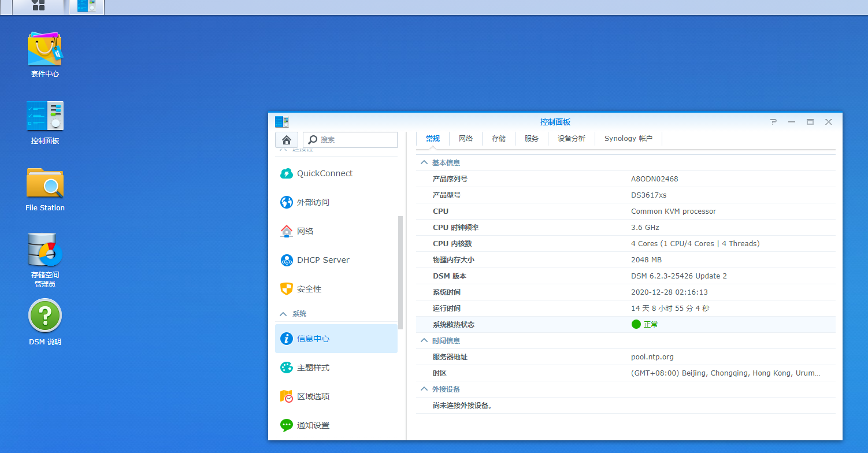Click the search magnifier icon
The image size is (868, 453).
(313, 140)
